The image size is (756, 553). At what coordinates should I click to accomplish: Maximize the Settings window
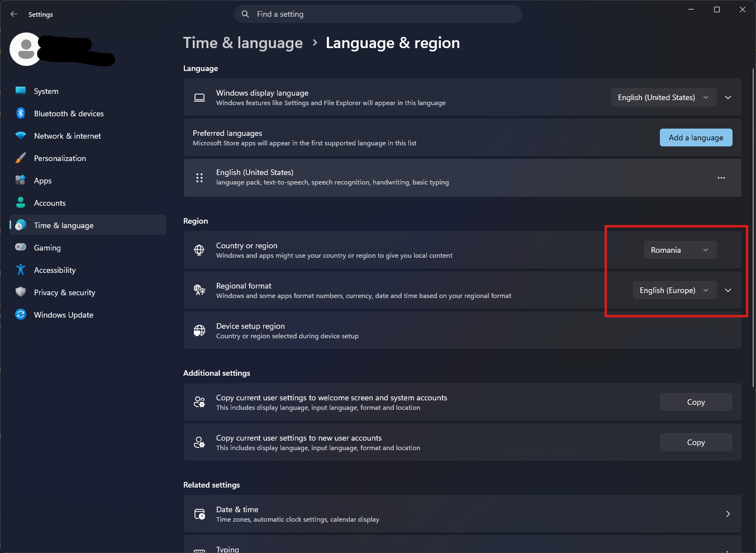coord(717,10)
